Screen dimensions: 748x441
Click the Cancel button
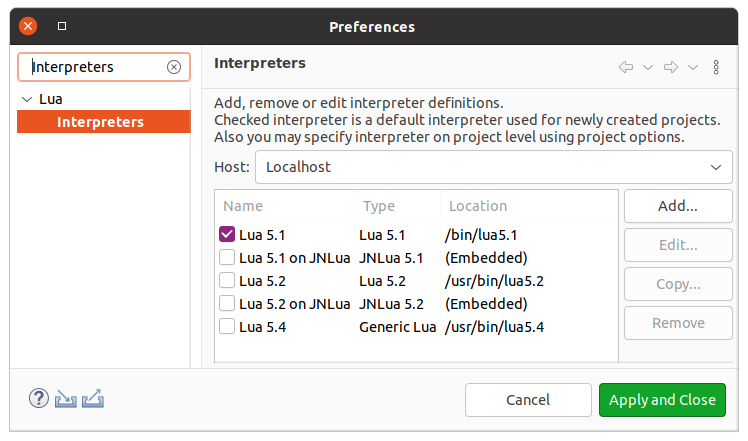528,400
